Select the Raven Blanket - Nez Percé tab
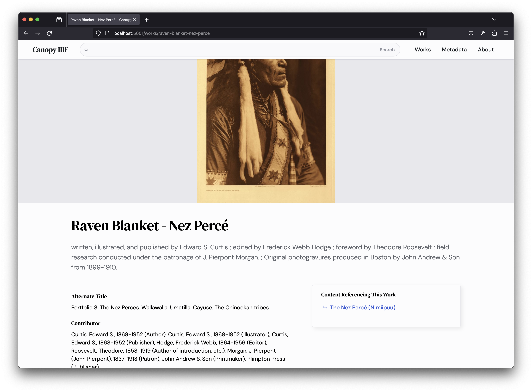Screen dimensions: 532x392 coord(101,20)
